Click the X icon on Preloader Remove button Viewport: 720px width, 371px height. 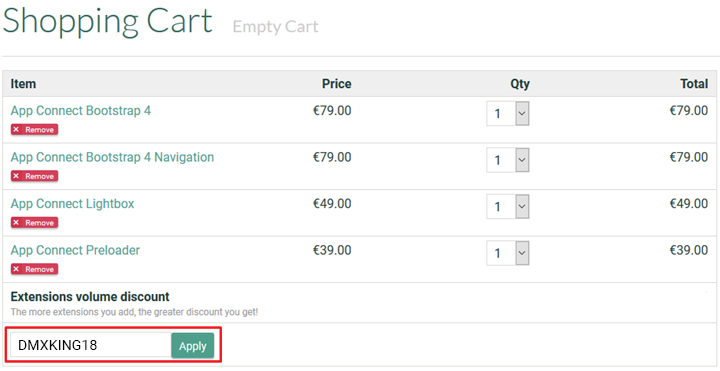pos(16,269)
